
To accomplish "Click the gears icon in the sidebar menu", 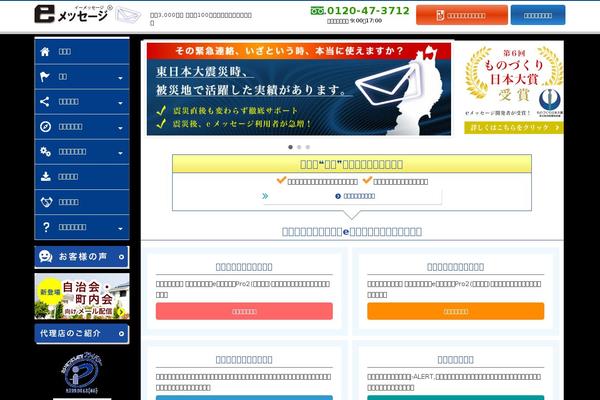I will (x=46, y=152).
